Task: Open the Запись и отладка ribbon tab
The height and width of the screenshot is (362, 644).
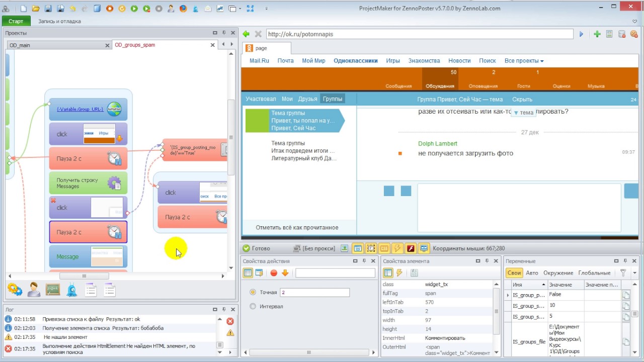Action: coord(59,21)
